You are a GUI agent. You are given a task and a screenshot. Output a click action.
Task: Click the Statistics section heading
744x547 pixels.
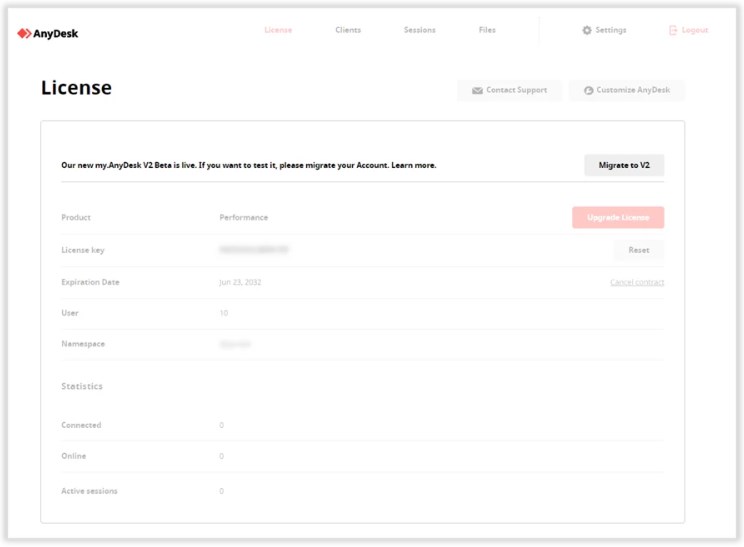(x=82, y=386)
